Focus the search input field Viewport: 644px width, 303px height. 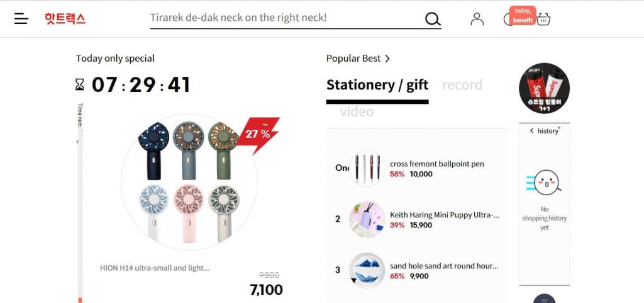click(286, 18)
